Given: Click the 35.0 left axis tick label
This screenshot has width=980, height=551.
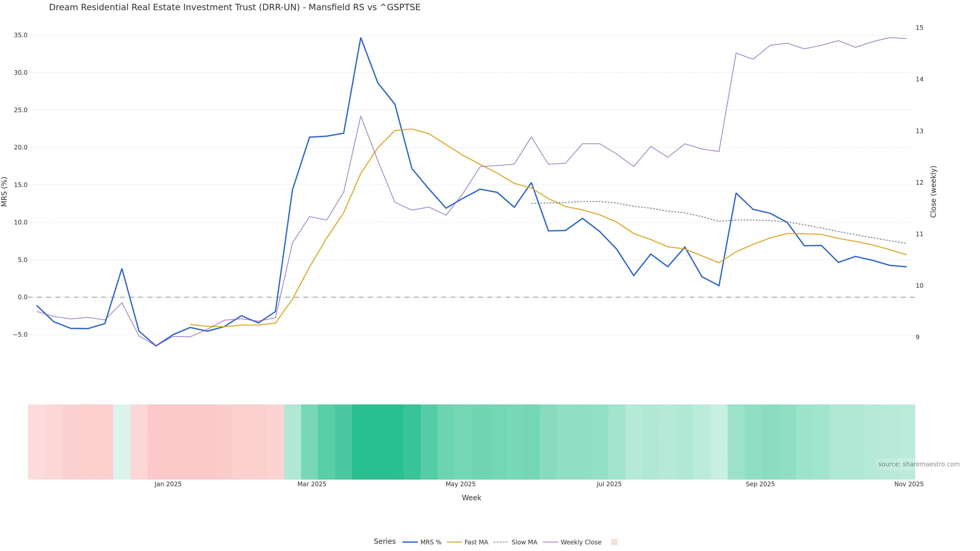Looking at the screenshot, I should pyautogui.click(x=20, y=35).
